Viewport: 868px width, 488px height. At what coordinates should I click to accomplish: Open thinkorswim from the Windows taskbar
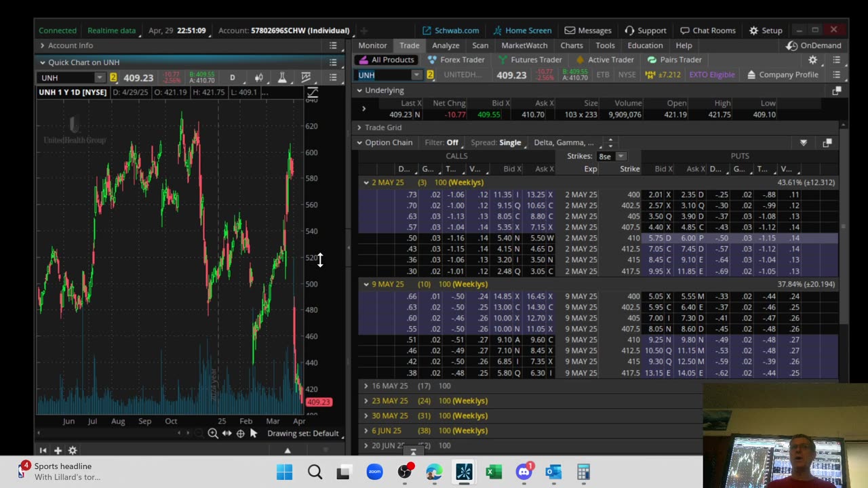(x=464, y=472)
